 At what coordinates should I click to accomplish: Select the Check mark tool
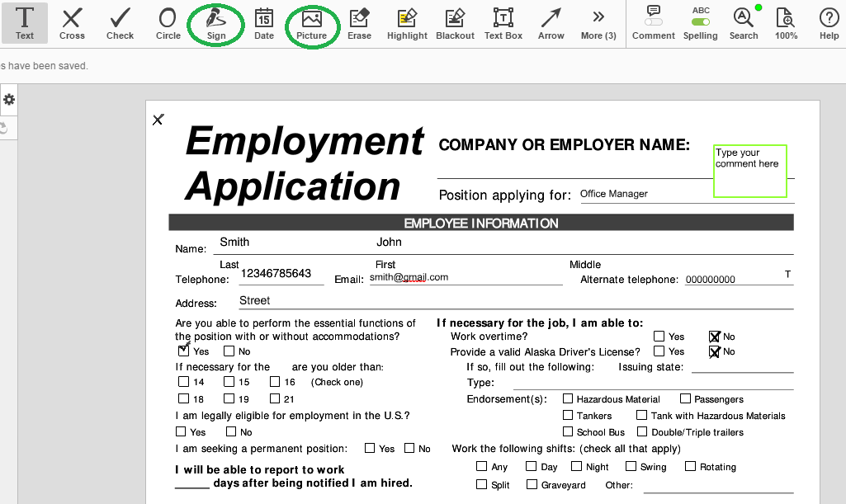[x=120, y=23]
